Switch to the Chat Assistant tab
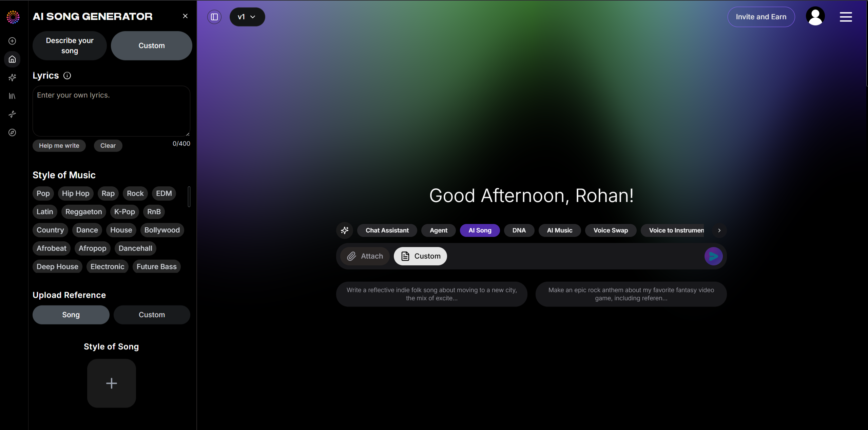This screenshot has height=430, width=868. pos(387,230)
